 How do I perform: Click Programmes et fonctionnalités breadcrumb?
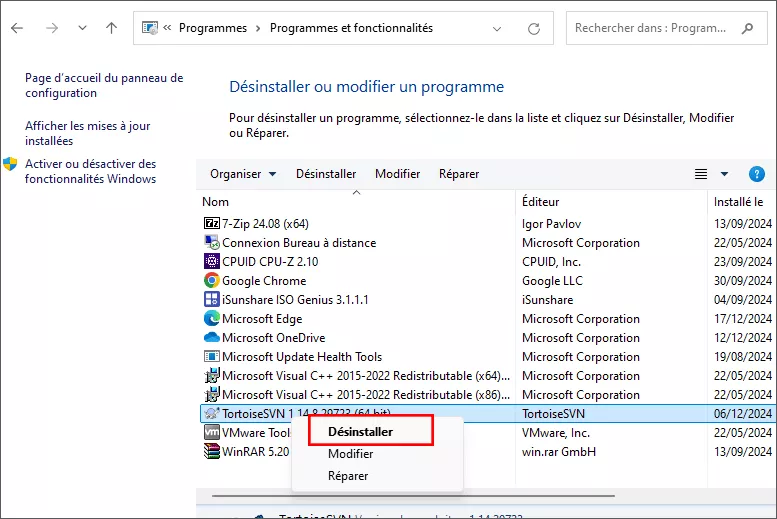tap(351, 28)
